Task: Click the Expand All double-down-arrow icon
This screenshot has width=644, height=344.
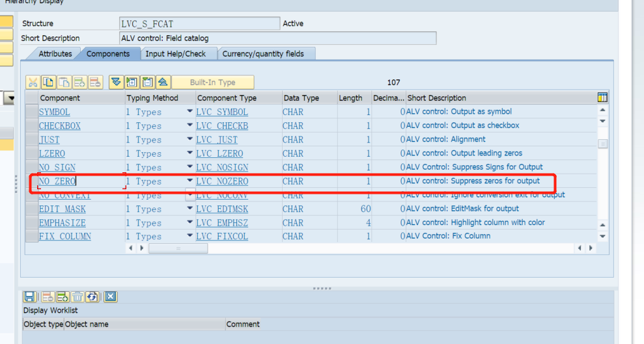Action: click(x=116, y=83)
